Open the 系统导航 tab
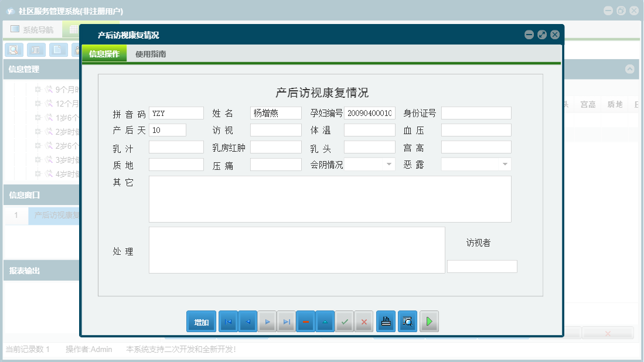 click(x=32, y=29)
